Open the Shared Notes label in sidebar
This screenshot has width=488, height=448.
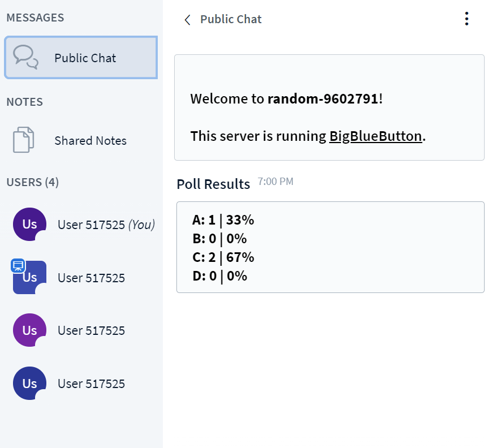coord(90,141)
